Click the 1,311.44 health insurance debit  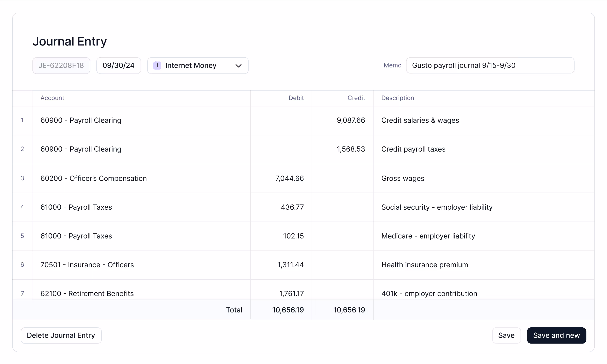(x=290, y=265)
